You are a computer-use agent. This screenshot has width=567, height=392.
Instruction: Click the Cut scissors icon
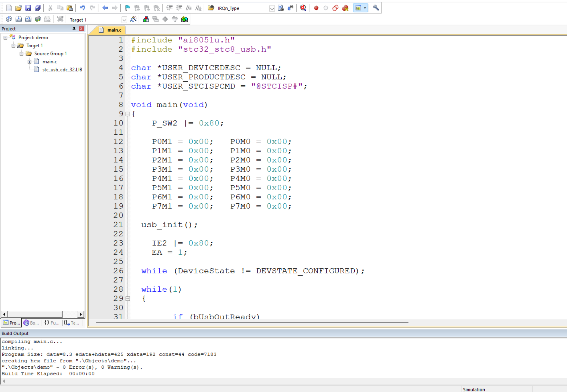coord(50,8)
